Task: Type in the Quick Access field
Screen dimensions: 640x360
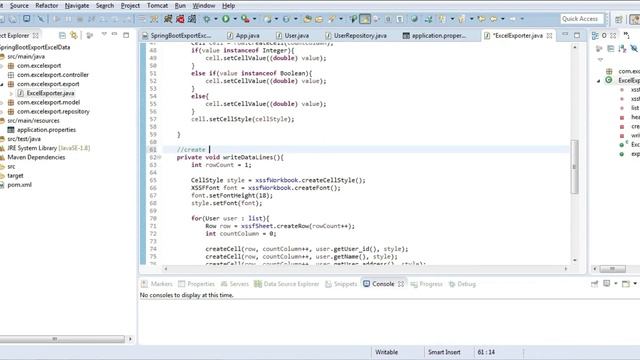Action: [581, 19]
